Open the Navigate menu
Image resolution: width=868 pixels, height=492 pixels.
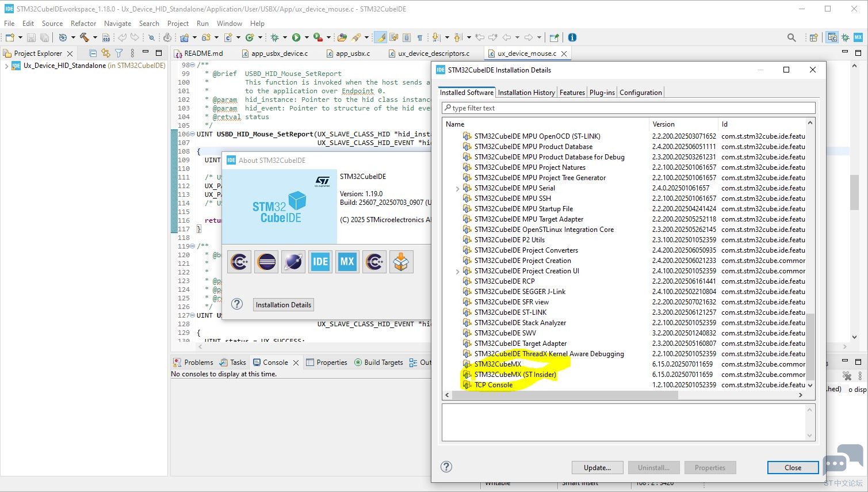click(x=117, y=24)
